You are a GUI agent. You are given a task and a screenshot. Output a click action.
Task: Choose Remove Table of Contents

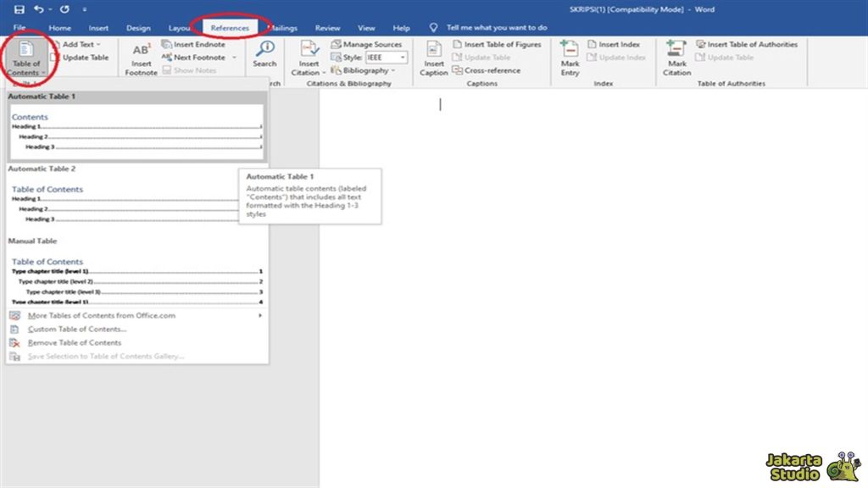click(75, 343)
